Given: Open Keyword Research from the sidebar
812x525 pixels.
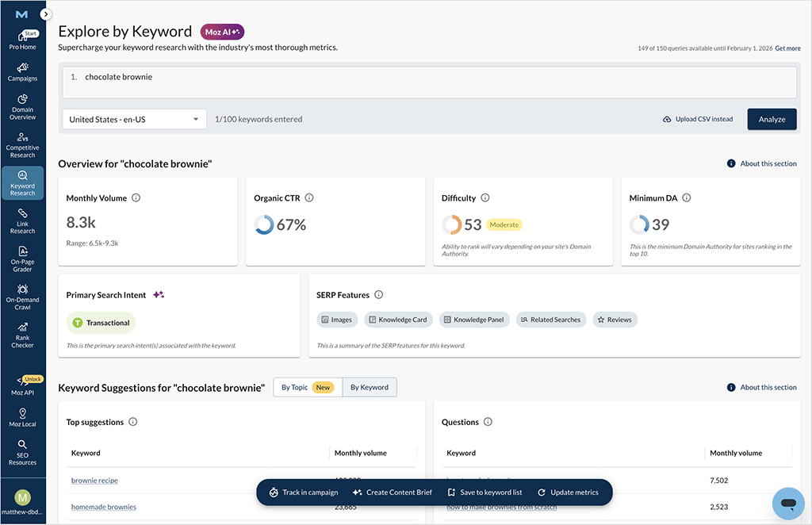Looking at the screenshot, I should 23,183.
